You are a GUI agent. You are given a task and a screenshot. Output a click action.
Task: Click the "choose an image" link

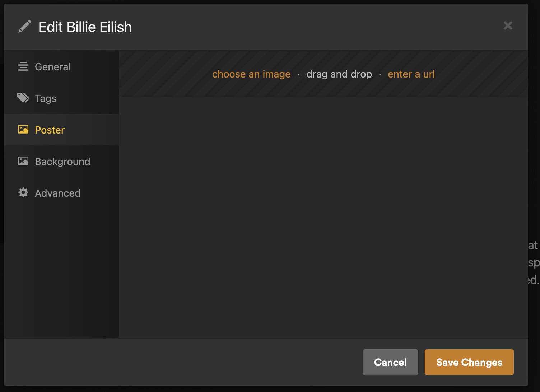(x=251, y=74)
